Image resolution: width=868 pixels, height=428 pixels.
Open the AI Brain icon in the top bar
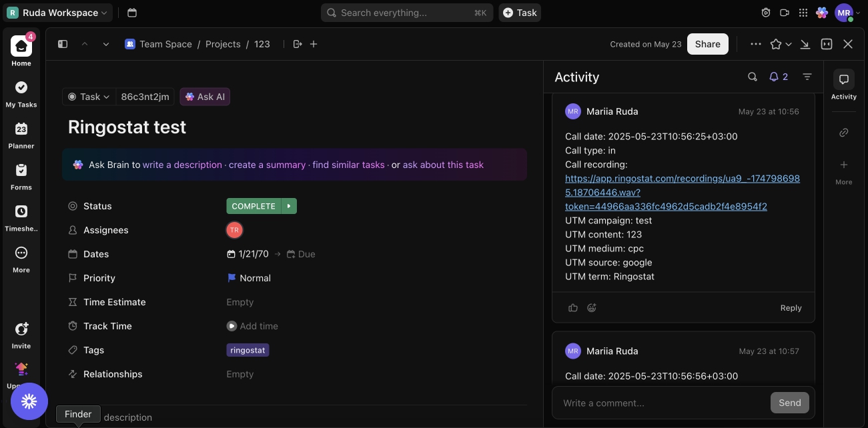pyautogui.click(x=822, y=13)
